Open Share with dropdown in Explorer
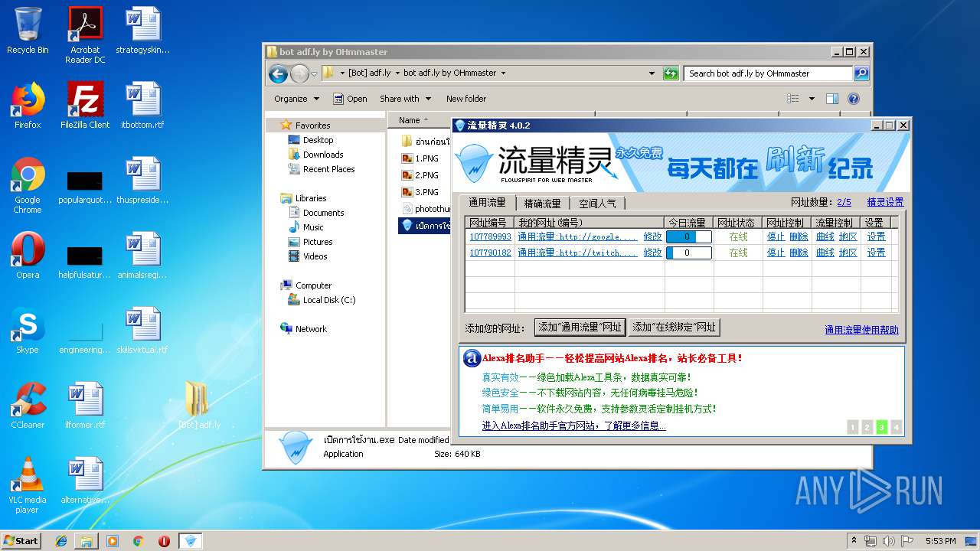 [405, 99]
